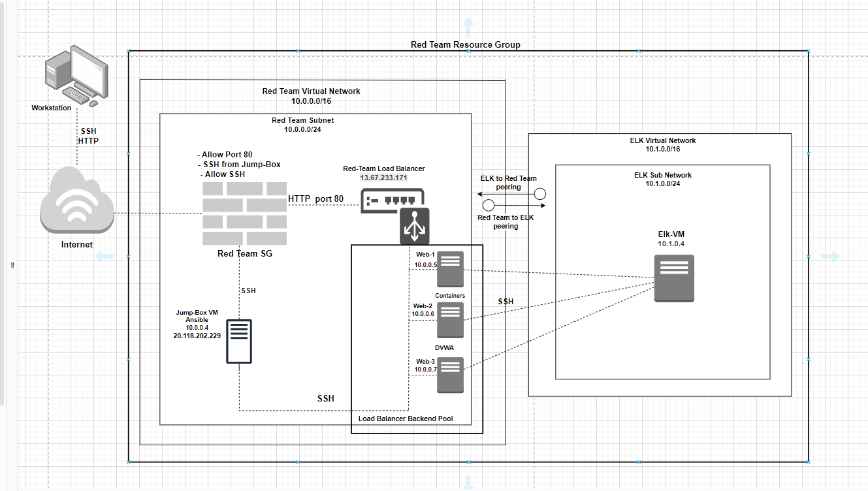Select the 'ELK Virtual Network' label
868x491 pixels.
tap(663, 140)
